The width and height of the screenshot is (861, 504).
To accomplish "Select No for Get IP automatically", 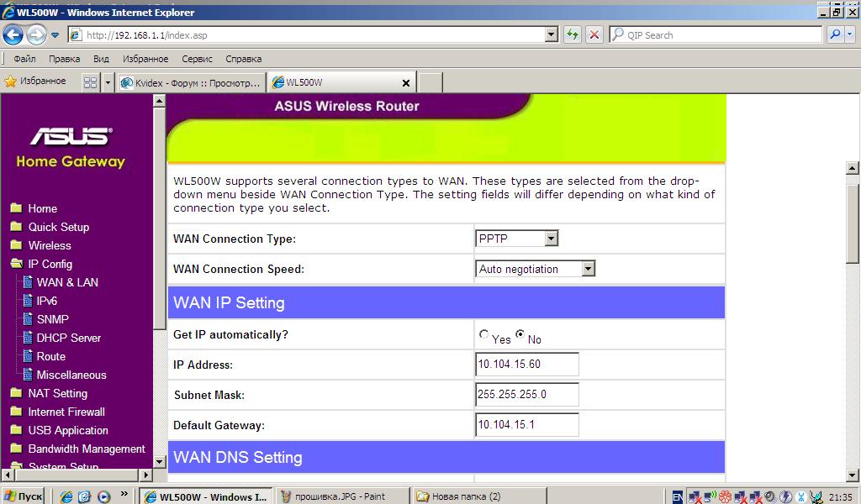I will coord(520,334).
